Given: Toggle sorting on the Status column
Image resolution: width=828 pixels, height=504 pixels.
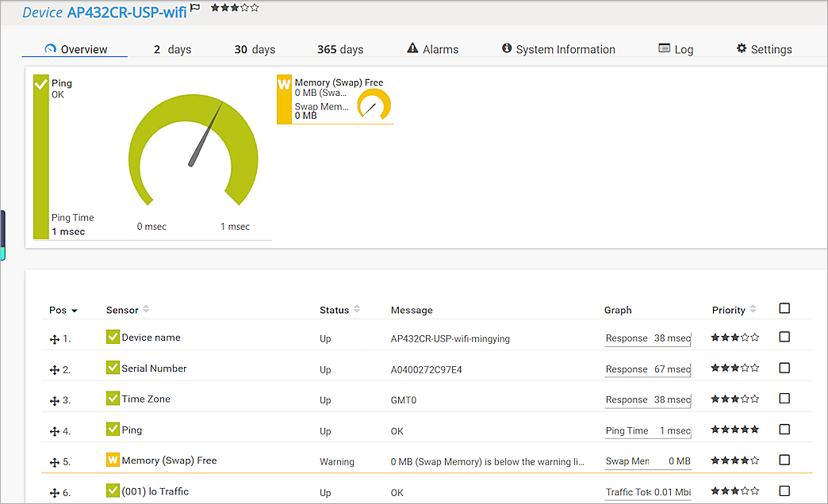Looking at the screenshot, I should tap(356, 310).
